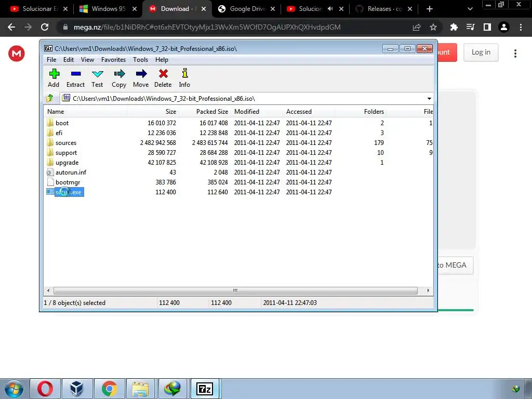Click the scrollbar right arrow
The height and width of the screenshot is (399, 532).
click(x=428, y=291)
